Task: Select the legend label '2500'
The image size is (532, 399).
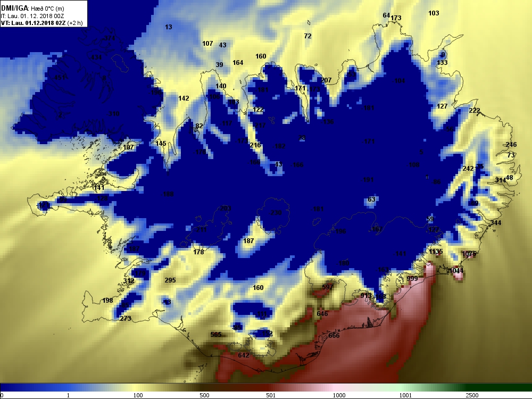Action: (472, 395)
